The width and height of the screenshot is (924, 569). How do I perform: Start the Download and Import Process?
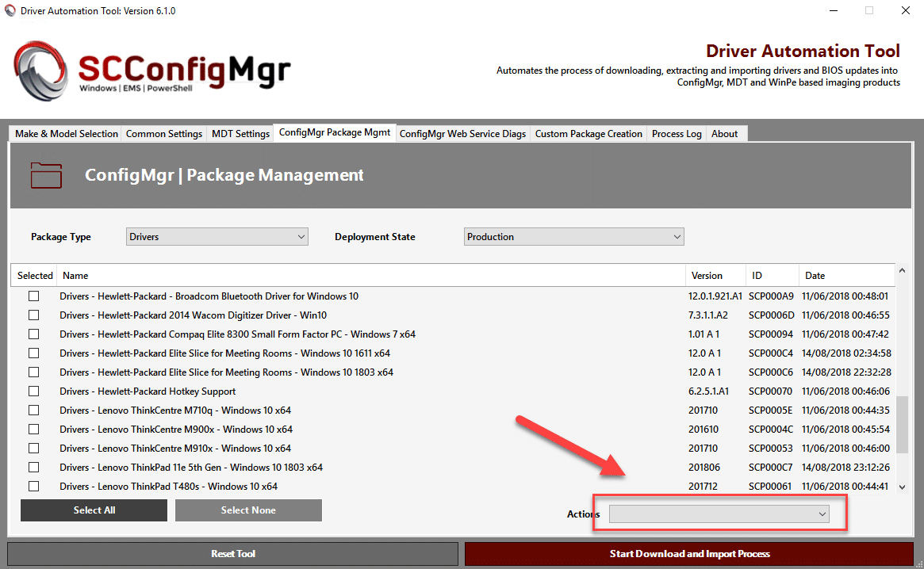point(690,553)
